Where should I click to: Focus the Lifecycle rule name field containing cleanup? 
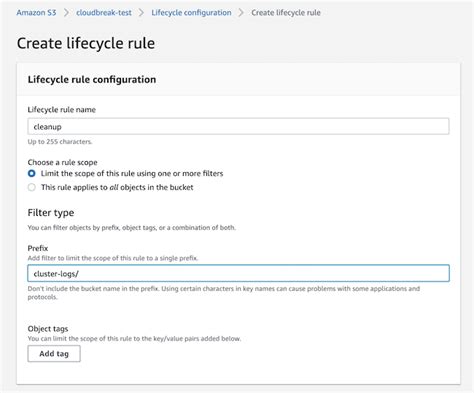coord(238,126)
